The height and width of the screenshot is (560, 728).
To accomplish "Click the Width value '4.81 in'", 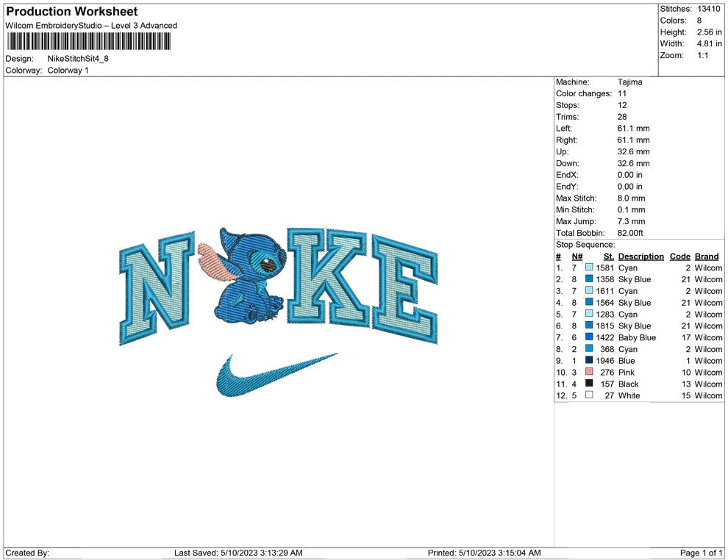I will (709, 43).
